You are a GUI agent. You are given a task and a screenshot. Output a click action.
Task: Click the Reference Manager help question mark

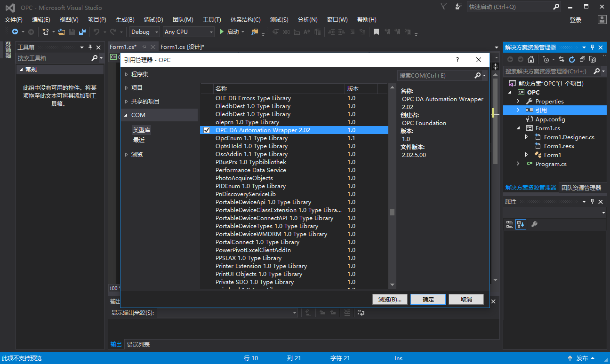pos(457,60)
